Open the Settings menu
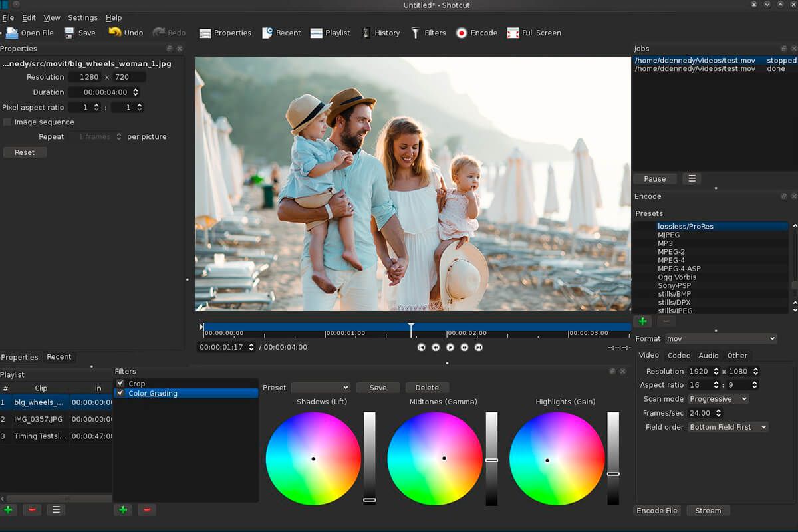The height and width of the screenshot is (532, 798). 82,17
